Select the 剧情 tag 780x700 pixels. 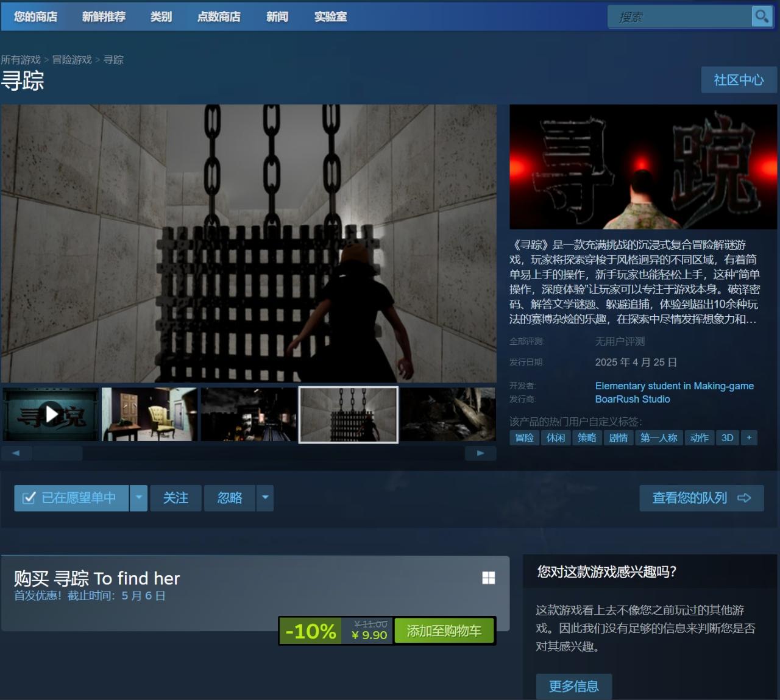tap(619, 437)
